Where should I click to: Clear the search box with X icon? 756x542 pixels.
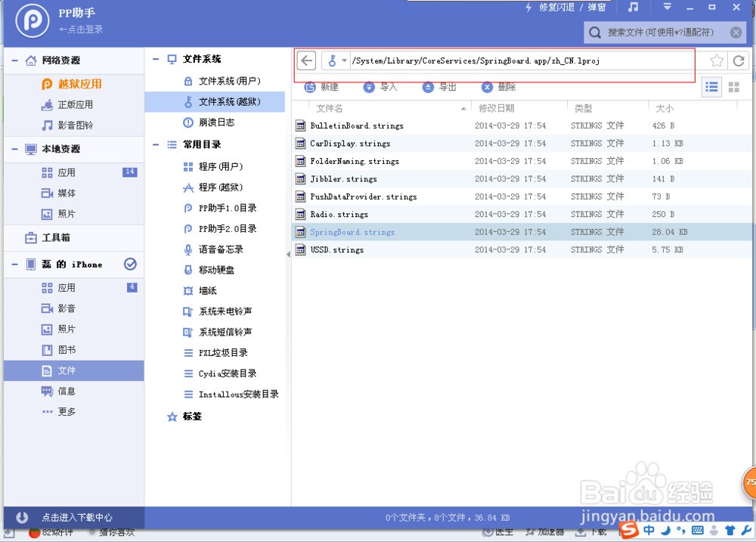(x=736, y=33)
